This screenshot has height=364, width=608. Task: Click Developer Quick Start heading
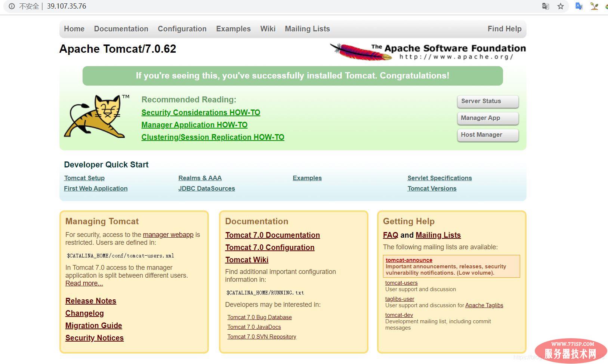(106, 165)
